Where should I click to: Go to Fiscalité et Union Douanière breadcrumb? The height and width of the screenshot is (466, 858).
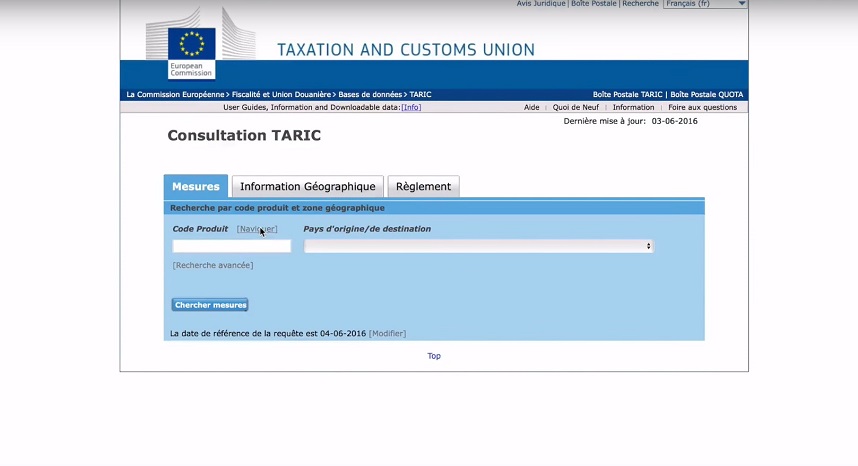tap(281, 95)
